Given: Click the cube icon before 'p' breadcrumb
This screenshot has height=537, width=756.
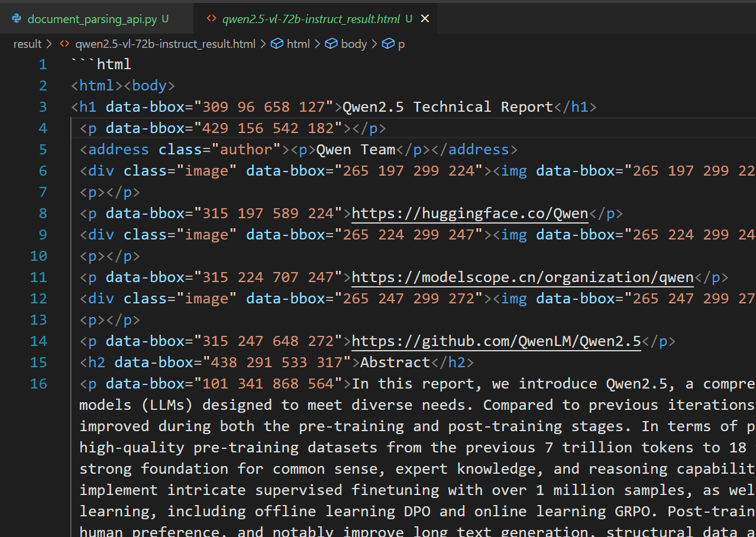Looking at the screenshot, I should click(387, 44).
